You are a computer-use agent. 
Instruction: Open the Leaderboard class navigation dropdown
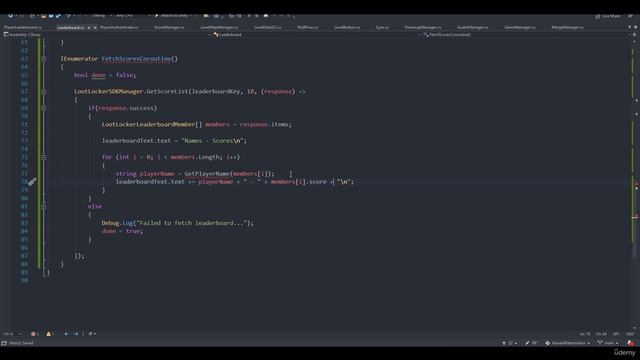[x=317, y=35]
